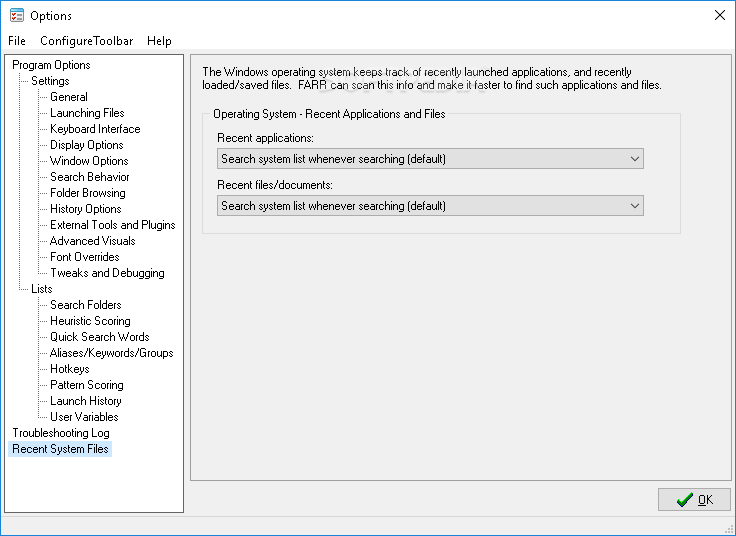The height and width of the screenshot is (536, 736).
Task: Open Keyboard Interface settings
Action: point(95,129)
